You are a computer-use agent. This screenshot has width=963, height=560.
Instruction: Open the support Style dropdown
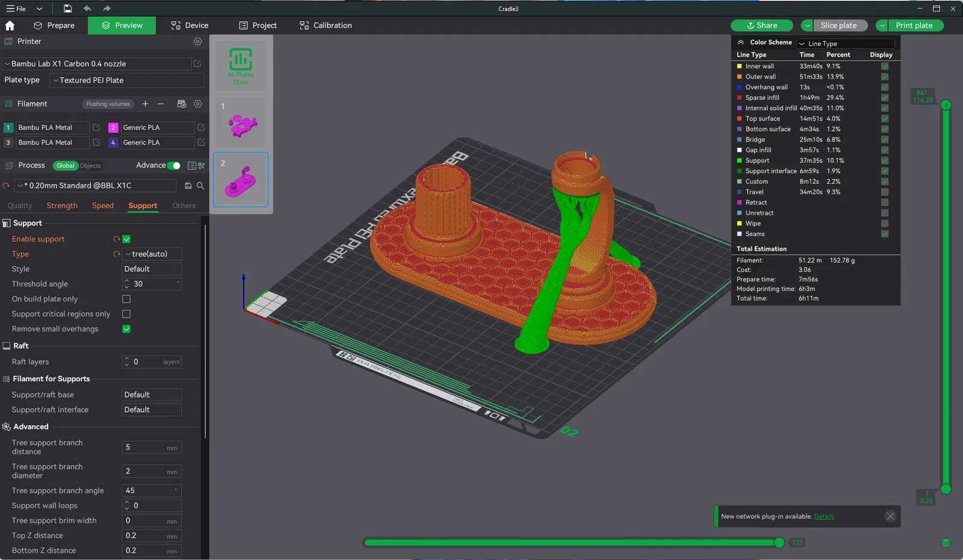(x=152, y=269)
